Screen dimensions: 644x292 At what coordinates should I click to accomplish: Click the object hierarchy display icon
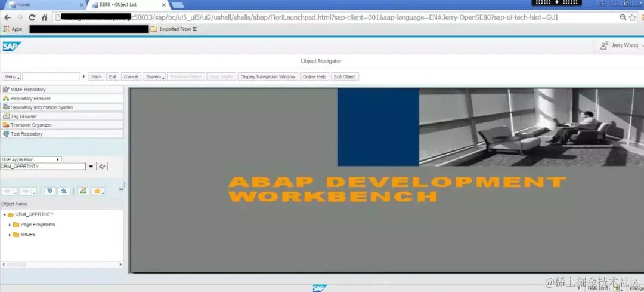83,191
